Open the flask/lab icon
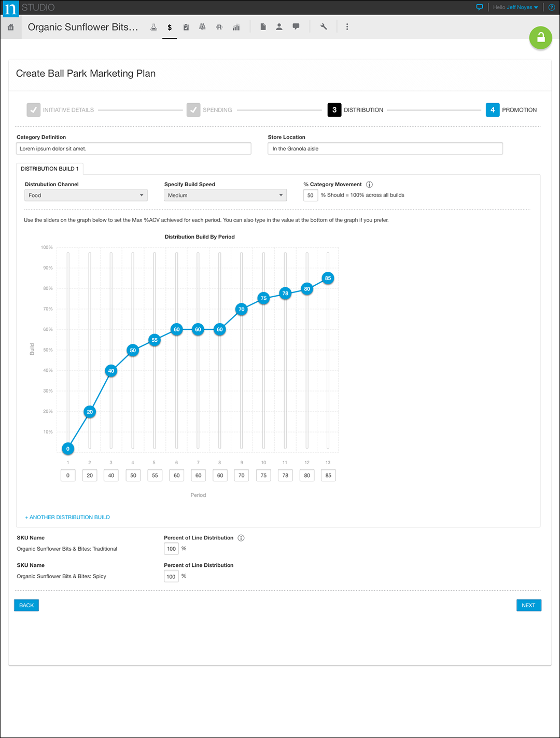The height and width of the screenshot is (738, 560). click(153, 27)
